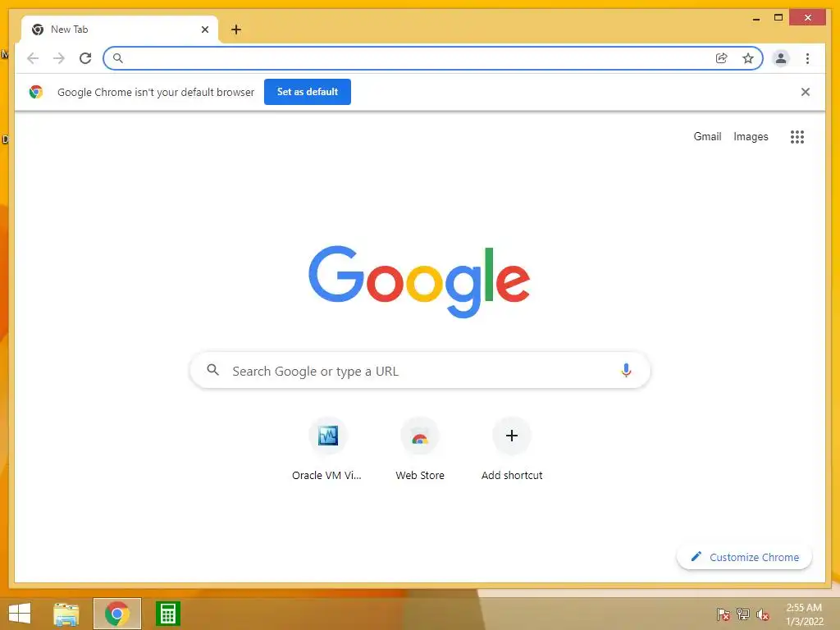Viewport: 840px width, 630px height.
Task: Close the New Tab tab
Action: coord(204,30)
